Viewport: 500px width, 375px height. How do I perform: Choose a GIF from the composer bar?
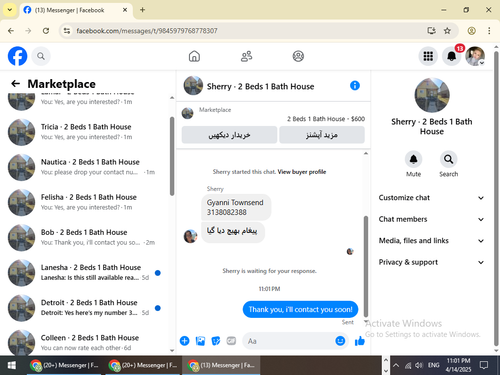pos(231,341)
